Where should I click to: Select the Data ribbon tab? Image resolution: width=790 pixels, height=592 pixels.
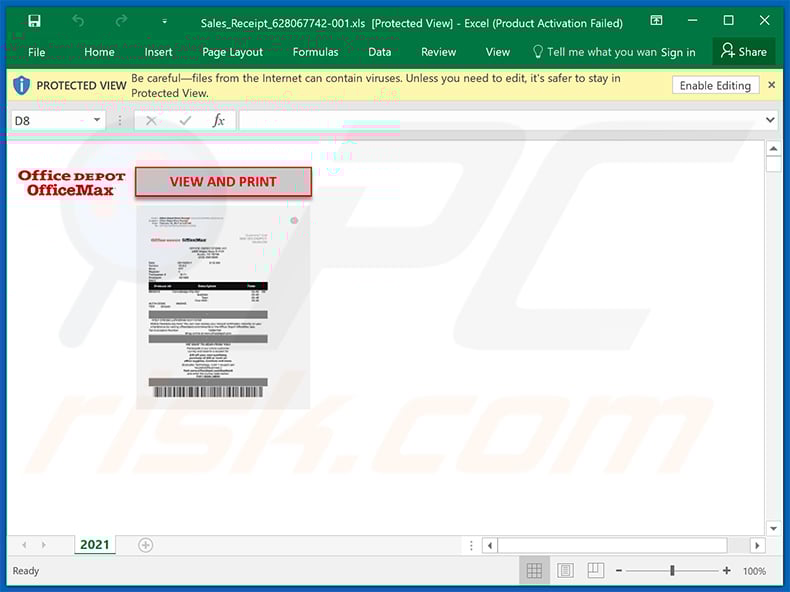379,52
